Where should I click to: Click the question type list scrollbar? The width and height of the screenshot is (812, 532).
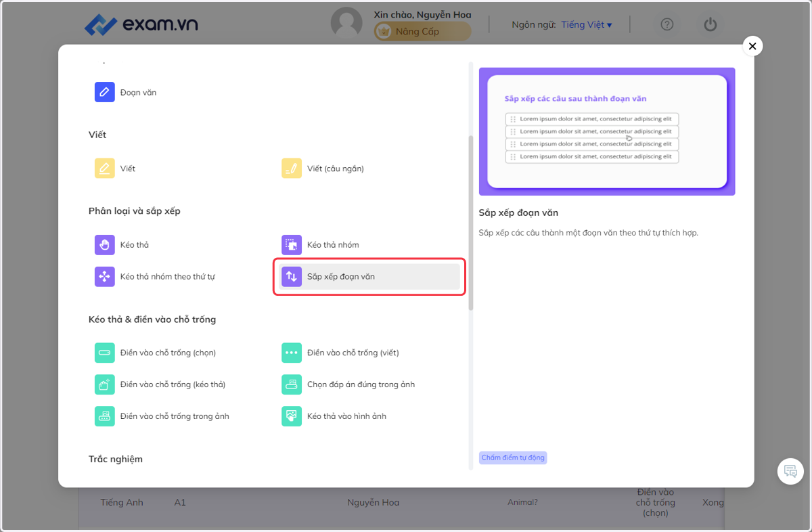[x=471, y=223]
